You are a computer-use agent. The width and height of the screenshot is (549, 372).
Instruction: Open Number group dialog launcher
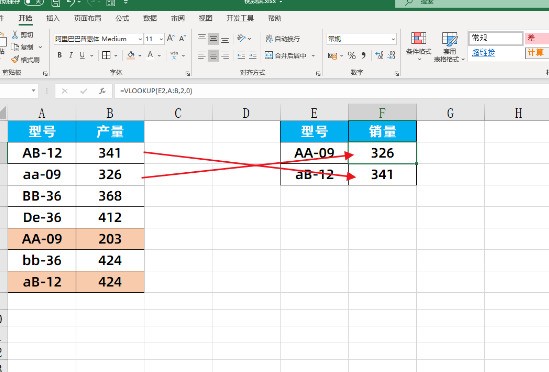[x=397, y=73]
